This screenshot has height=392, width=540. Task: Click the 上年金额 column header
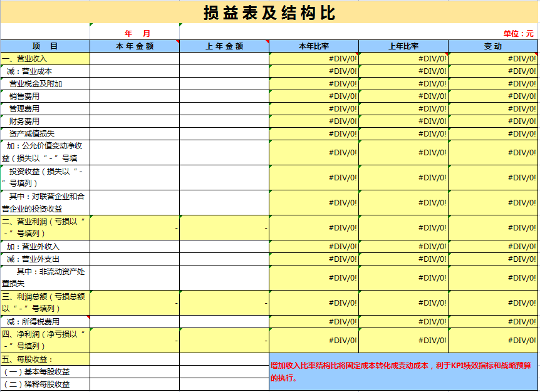pyautogui.click(x=223, y=46)
